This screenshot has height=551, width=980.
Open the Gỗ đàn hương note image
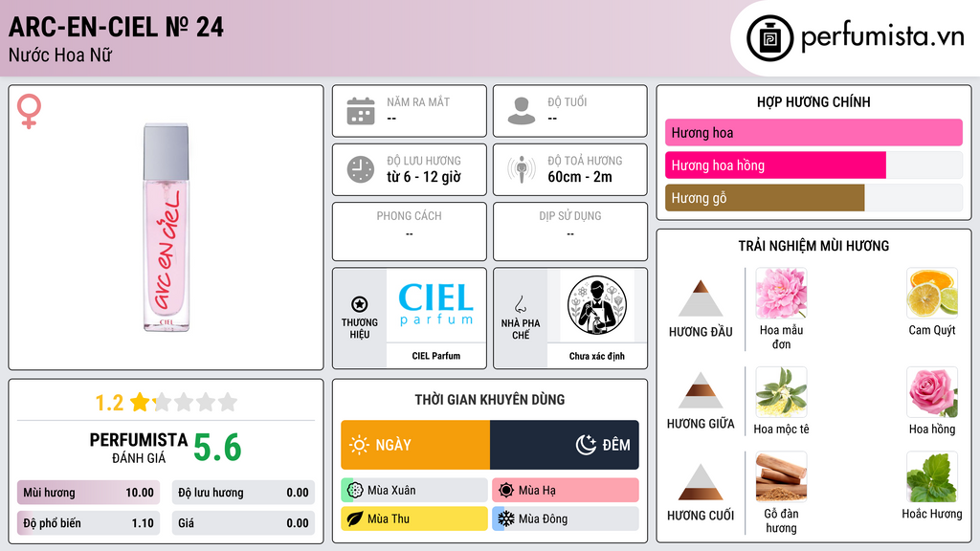click(x=781, y=477)
